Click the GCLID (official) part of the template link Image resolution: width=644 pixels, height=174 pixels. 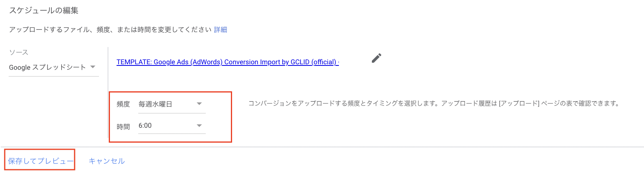pos(313,62)
